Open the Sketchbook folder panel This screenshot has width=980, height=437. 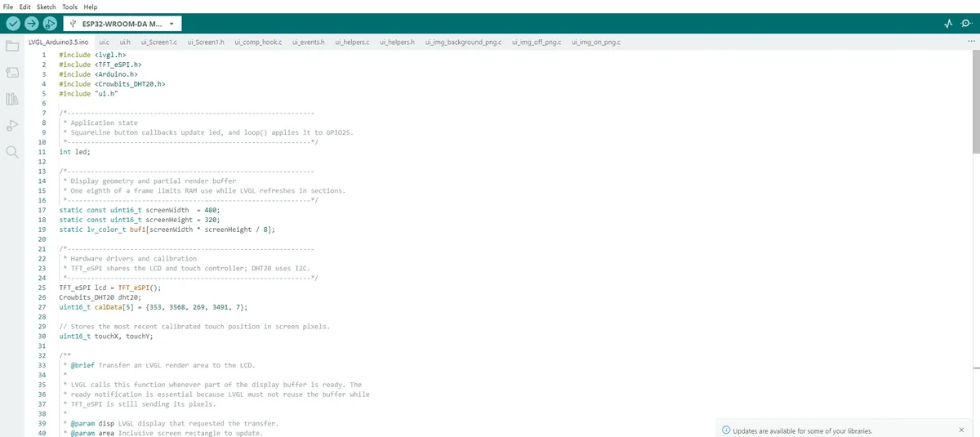tap(11, 46)
